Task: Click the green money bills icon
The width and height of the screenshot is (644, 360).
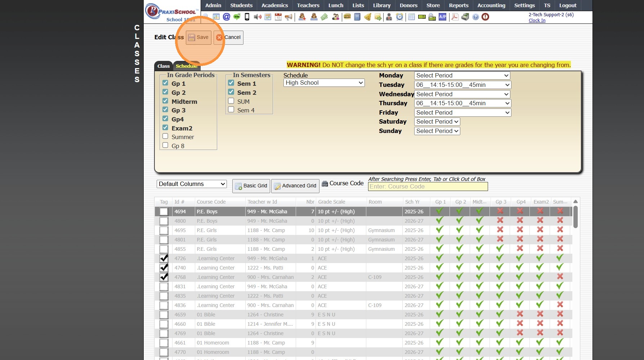Action: pos(325,17)
